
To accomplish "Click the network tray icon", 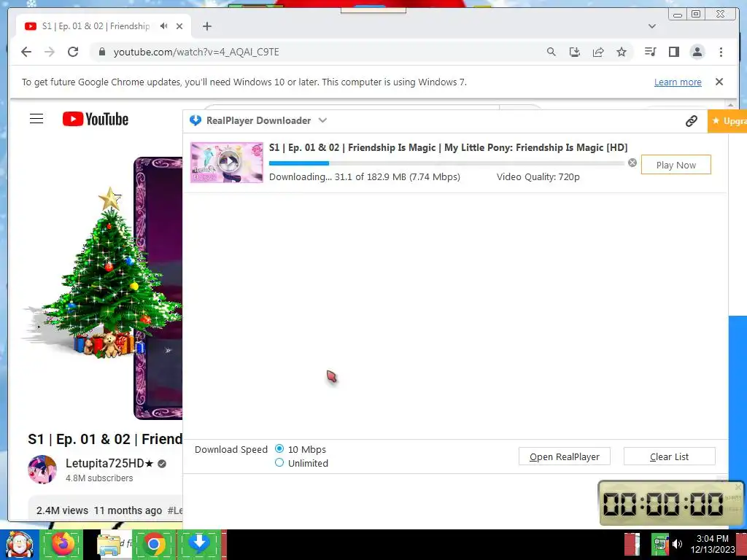I will tap(661, 543).
